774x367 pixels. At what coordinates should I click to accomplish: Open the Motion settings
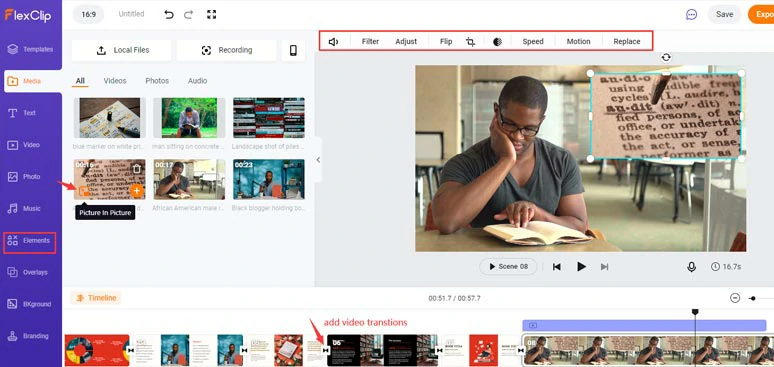[579, 41]
